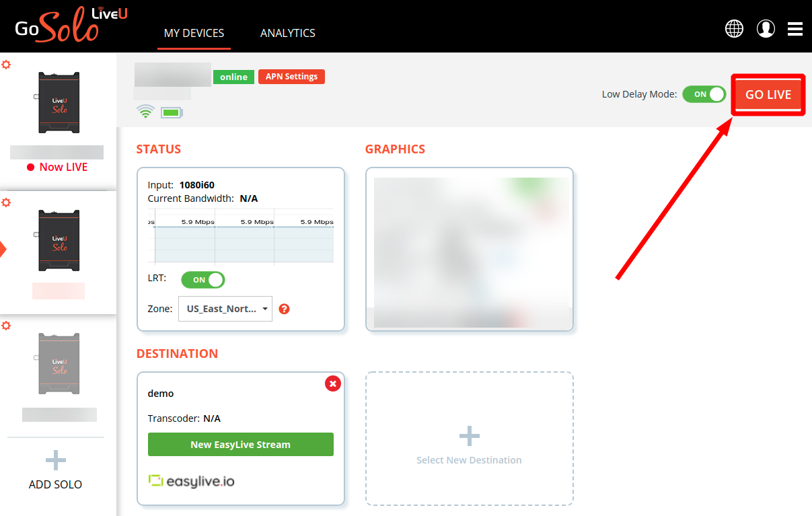The height and width of the screenshot is (516, 812).
Task: Expand the Zone dropdown
Action: coord(225,309)
